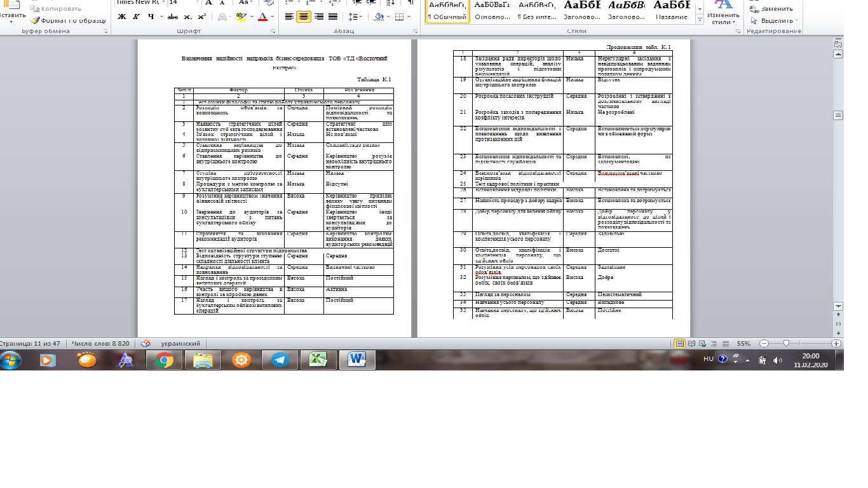
Task: Expand the styles gallery list
Action: click(x=700, y=20)
